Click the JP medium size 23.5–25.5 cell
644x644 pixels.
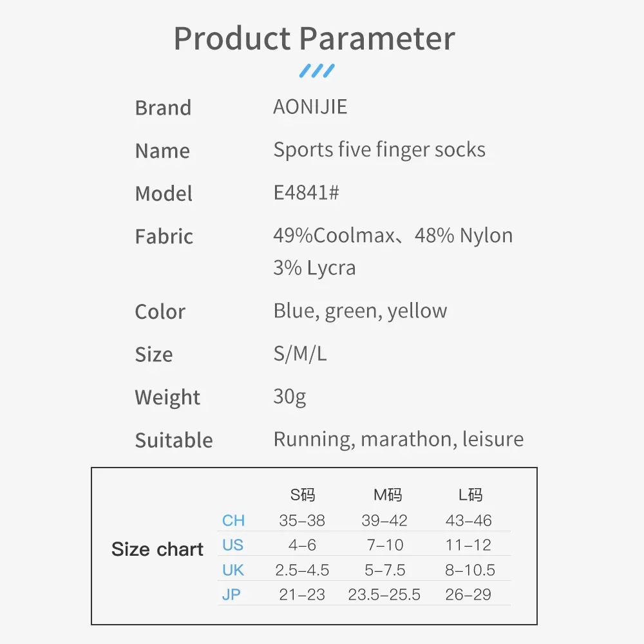[x=384, y=594]
